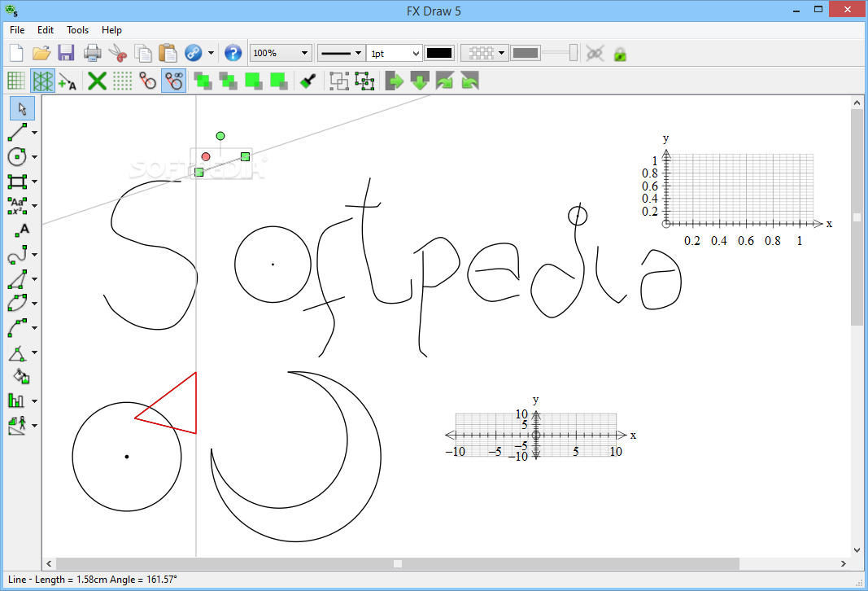
Task: Toggle the green square grid display
Action: (x=16, y=81)
